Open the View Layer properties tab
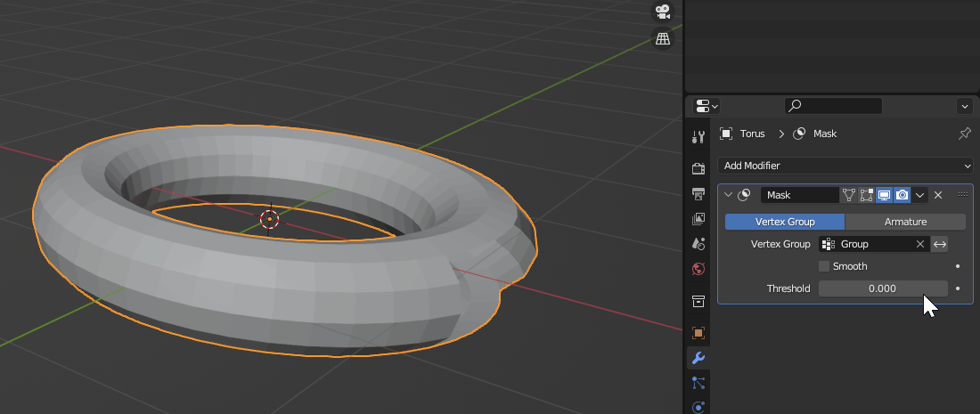 point(698,218)
